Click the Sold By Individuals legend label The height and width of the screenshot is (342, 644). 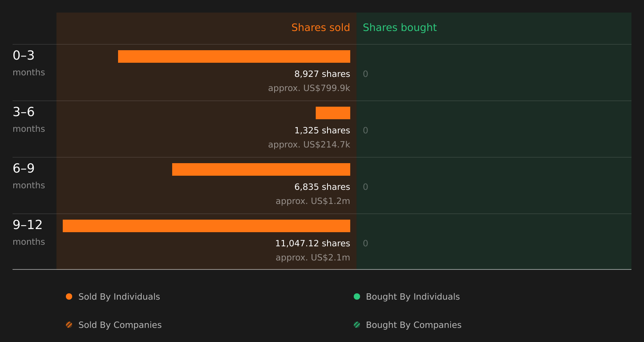pos(119,297)
